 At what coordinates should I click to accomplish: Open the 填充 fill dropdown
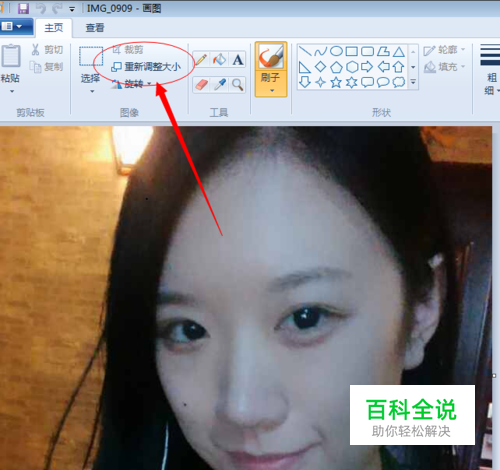pyautogui.click(x=444, y=67)
